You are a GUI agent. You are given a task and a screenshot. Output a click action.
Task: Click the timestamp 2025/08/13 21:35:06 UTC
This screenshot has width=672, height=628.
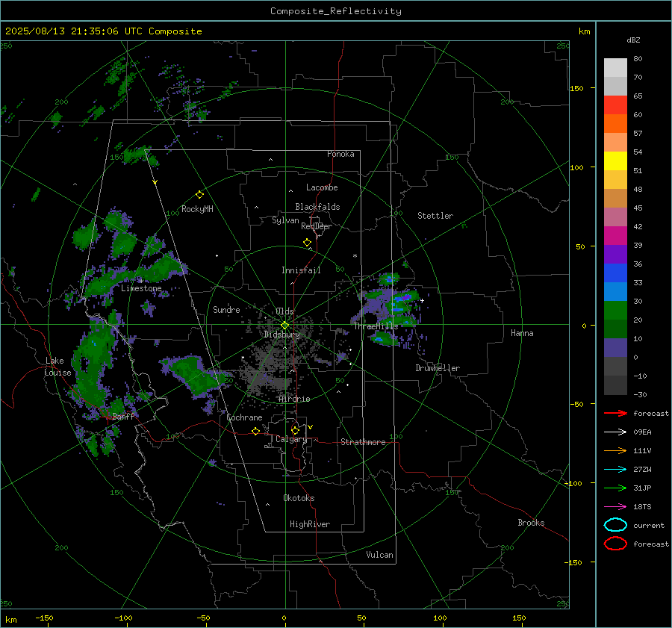click(x=74, y=31)
